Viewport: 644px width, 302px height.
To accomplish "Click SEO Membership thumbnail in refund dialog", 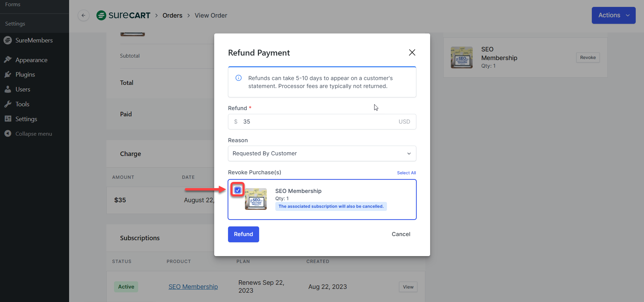I will pyautogui.click(x=256, y=199).
